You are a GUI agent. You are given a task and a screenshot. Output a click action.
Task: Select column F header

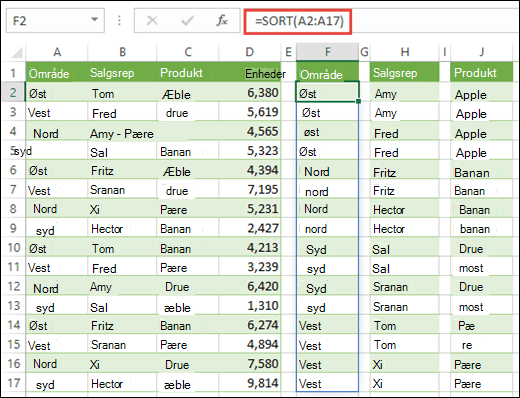(328, 52)
